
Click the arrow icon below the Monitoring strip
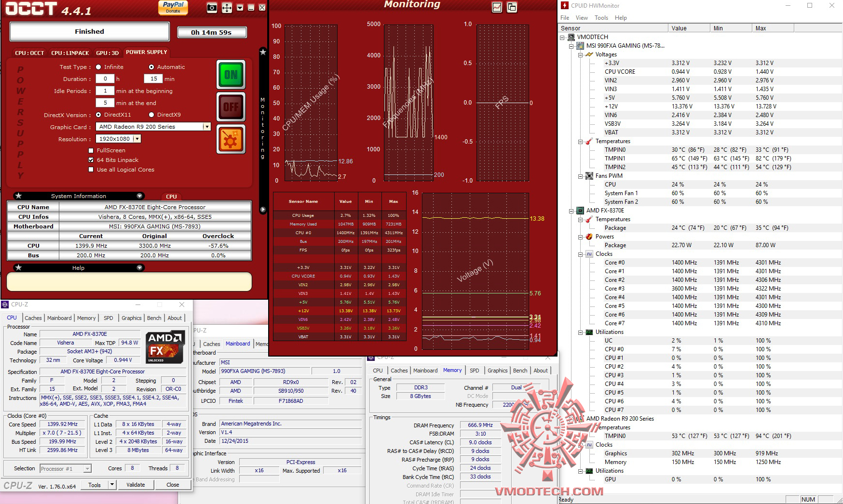263,210
